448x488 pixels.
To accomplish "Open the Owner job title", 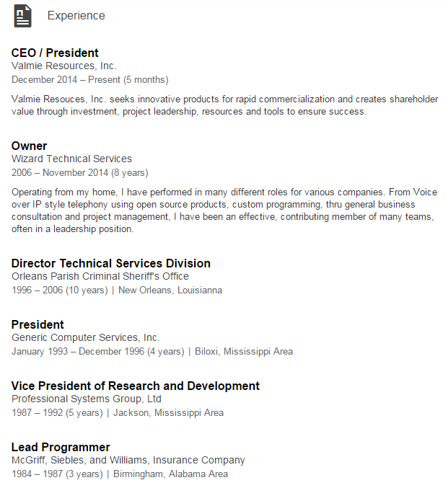I will [x=30, y=146].
